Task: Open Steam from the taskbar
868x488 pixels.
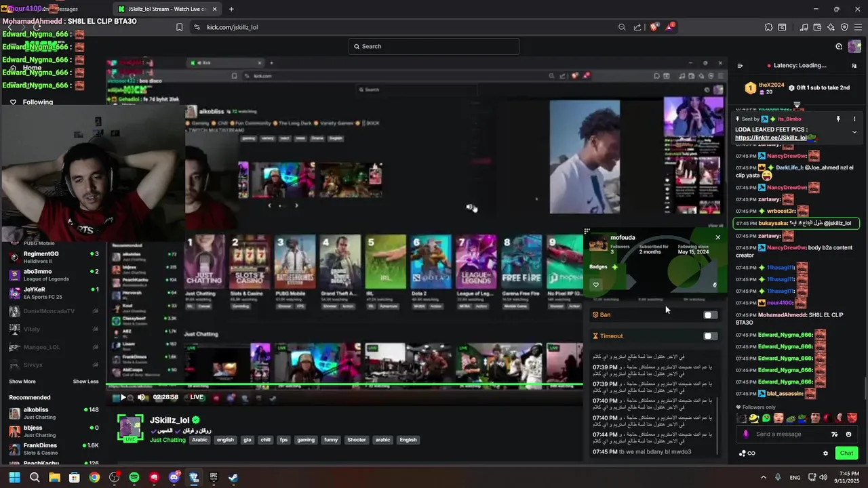Action: (x=233, y=477)
